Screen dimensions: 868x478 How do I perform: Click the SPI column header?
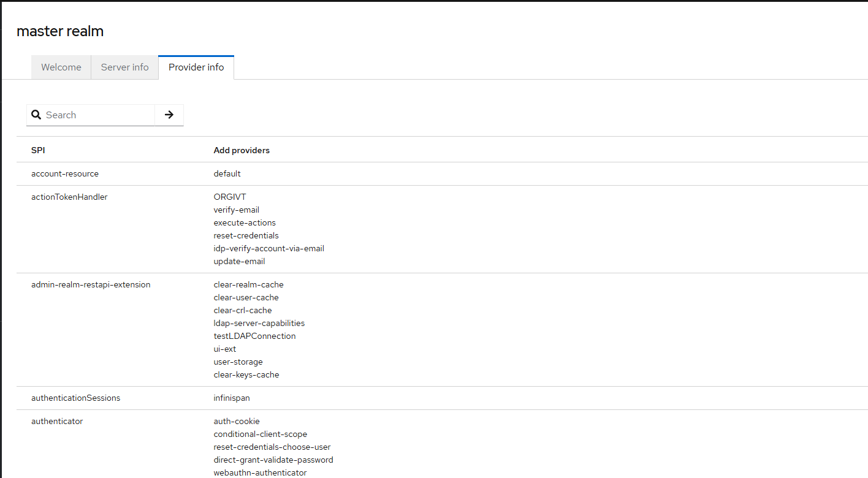[x=38, y=150]
